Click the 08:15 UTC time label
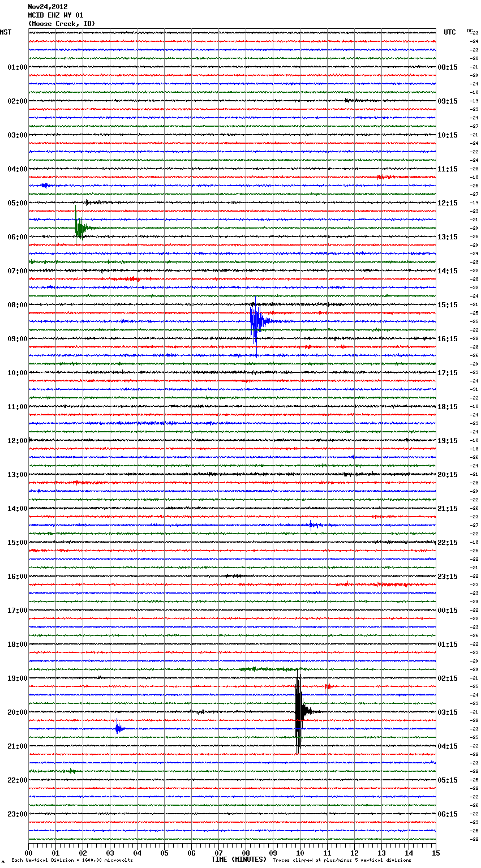The width and height of the screenshot is (481, 868). [448, 67]
